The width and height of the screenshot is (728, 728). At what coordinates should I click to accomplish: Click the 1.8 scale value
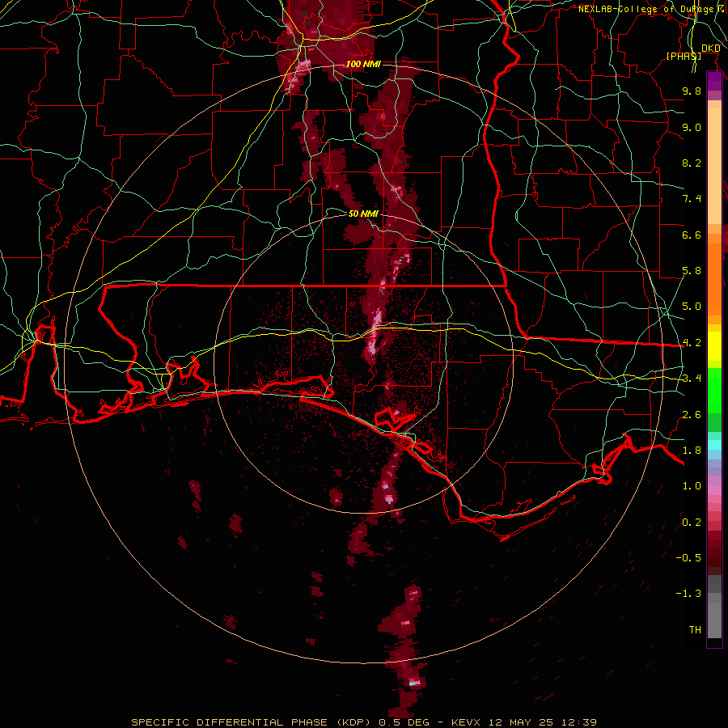[692, 451]
